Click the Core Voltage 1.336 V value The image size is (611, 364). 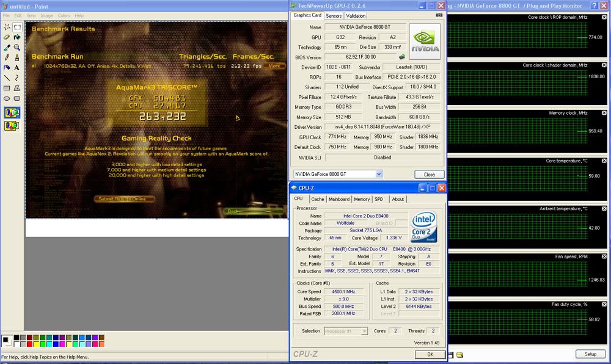pyautogui.click(x=393, y=238)
